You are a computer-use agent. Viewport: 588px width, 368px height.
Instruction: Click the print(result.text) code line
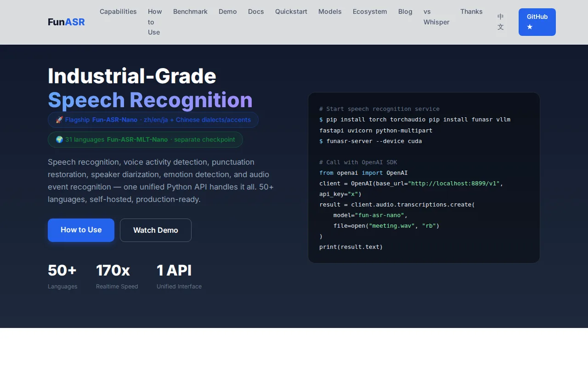tap(351, 247)
